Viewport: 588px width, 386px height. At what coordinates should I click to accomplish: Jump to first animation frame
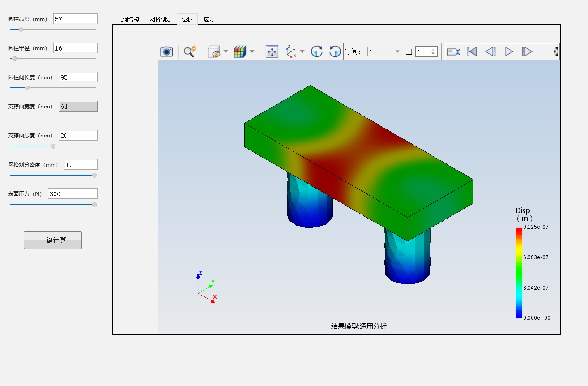click(x=472, y=52)
